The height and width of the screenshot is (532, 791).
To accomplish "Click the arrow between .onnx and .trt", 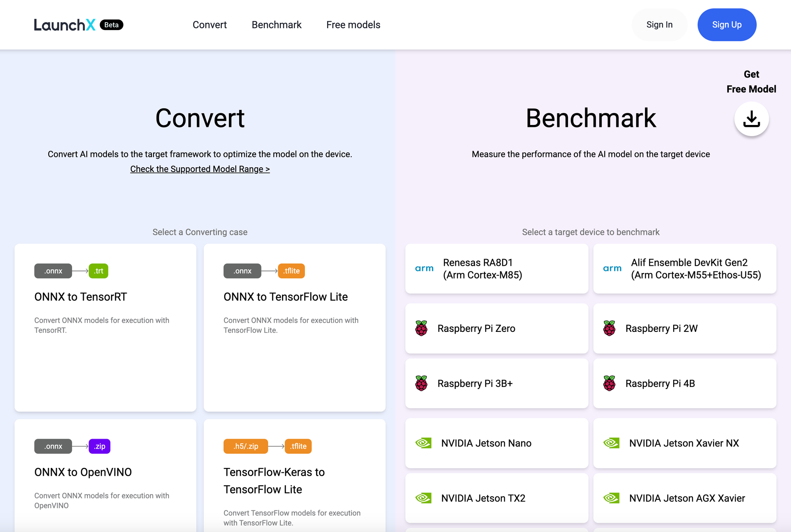I will (x=80, y=271).
